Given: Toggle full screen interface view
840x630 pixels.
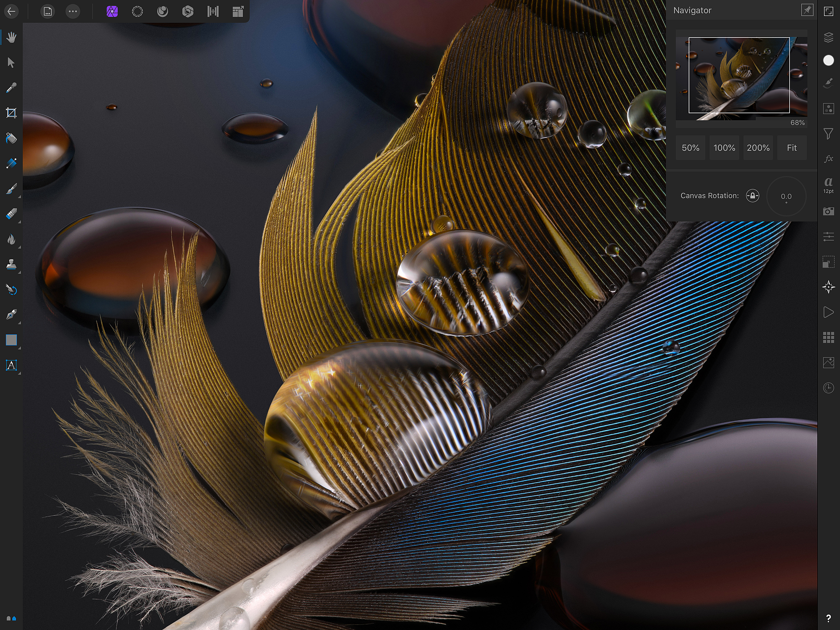Looking at the screenshot, I should tap(828, 11).
